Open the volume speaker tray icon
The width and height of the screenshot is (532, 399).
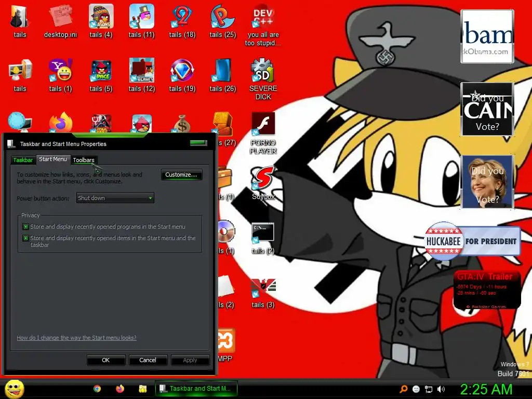(441, 389)
